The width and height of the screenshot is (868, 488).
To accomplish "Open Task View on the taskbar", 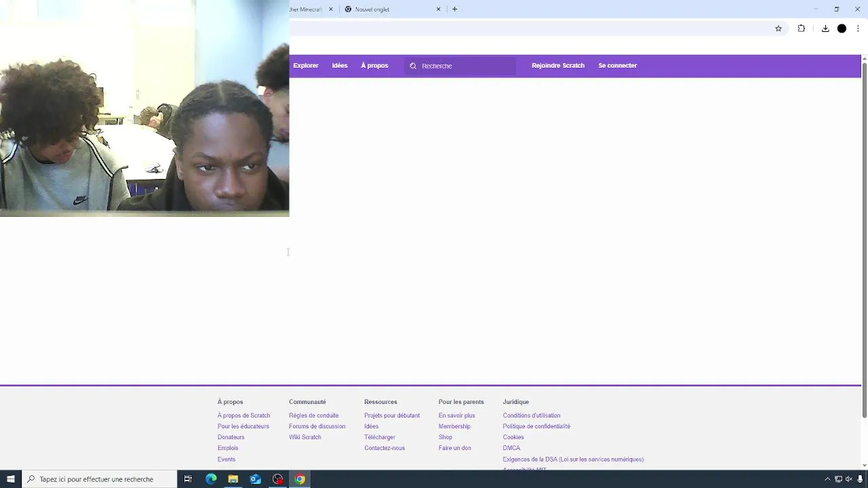I will click(188, 479).
